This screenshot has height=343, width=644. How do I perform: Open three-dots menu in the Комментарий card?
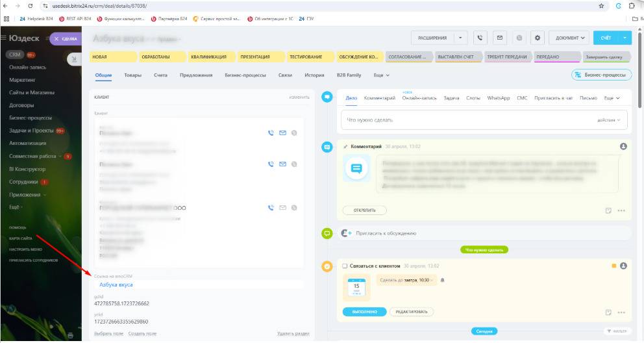coord(621,210)
